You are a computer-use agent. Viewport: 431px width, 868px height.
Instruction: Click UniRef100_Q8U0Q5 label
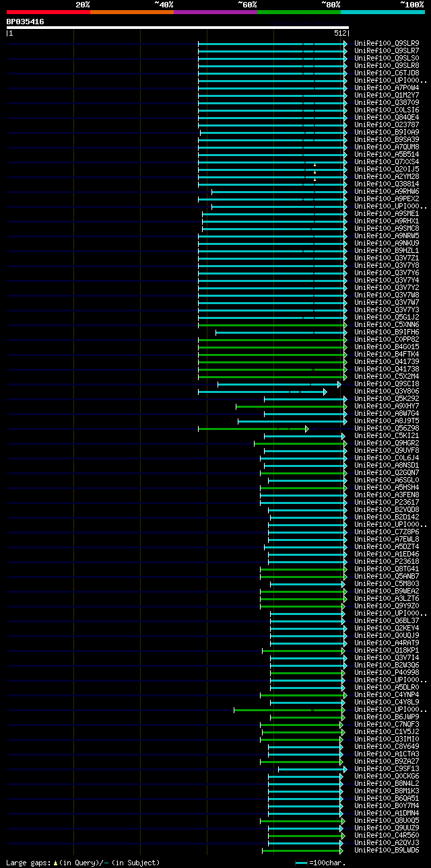point(387,820)
